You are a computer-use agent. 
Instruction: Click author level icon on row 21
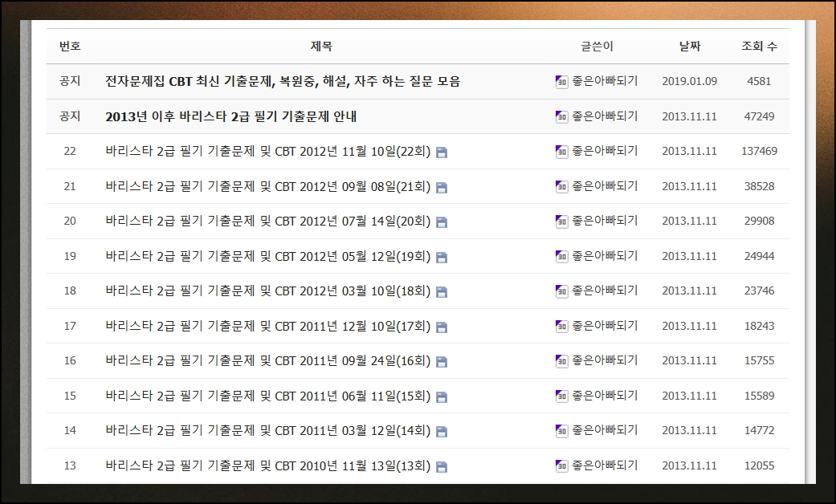pos(561,186)
